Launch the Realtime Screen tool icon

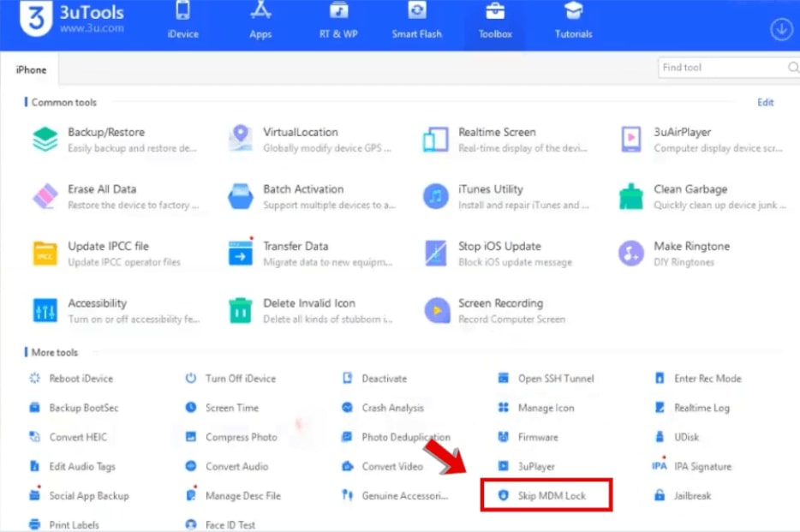pos(435,140)
